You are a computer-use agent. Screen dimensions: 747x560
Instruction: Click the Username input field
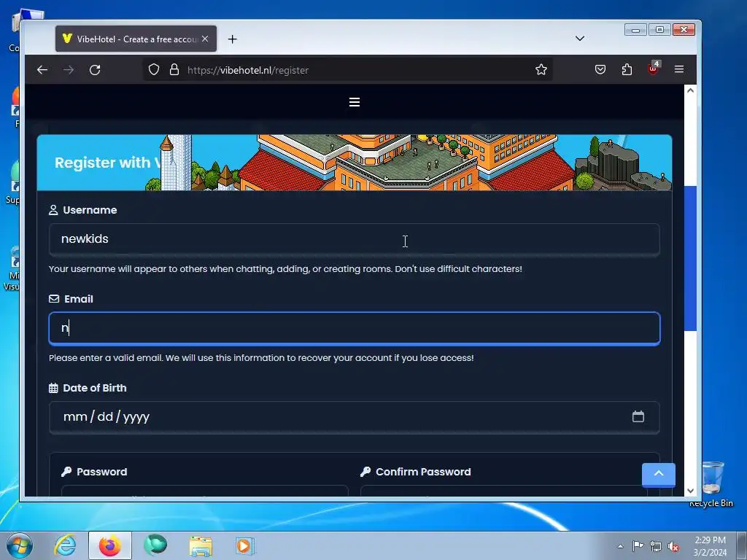pyautogui.click(x=355, y=239)
